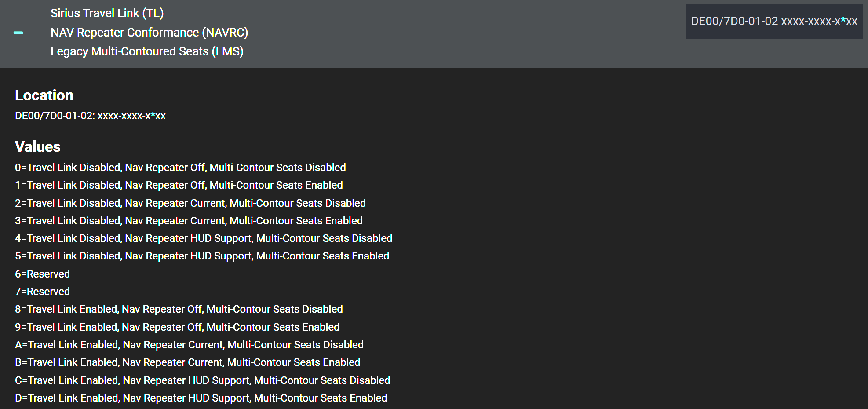This screenshot has height=409, width=868.
Task: Click the location address text under Location
Action: click(90, 116)
